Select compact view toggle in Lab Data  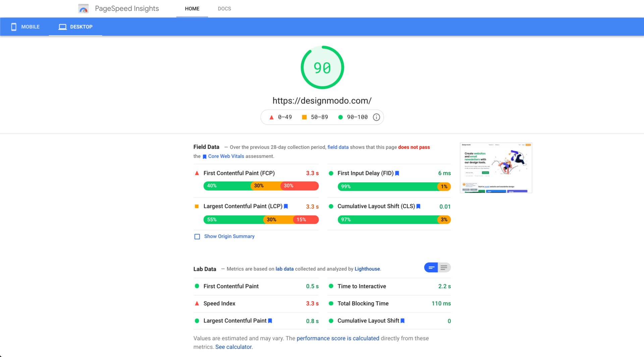pyautogui.click(x=431, y=267)
